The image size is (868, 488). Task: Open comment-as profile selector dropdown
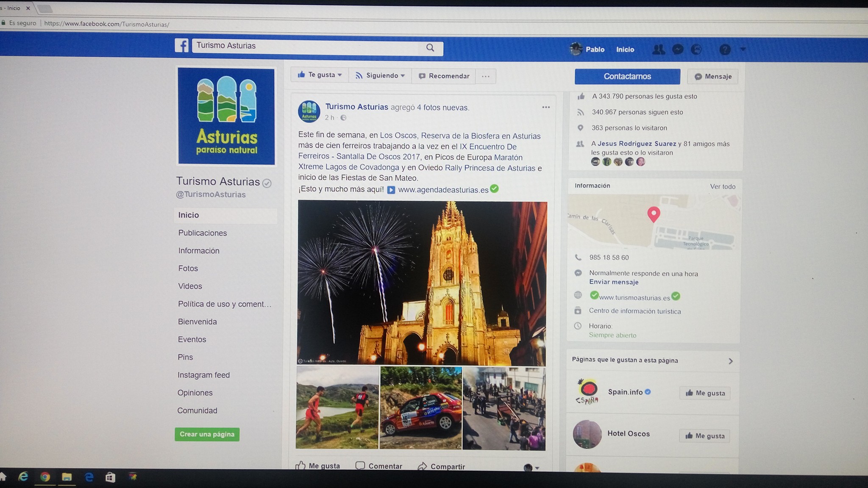[531, 467]
